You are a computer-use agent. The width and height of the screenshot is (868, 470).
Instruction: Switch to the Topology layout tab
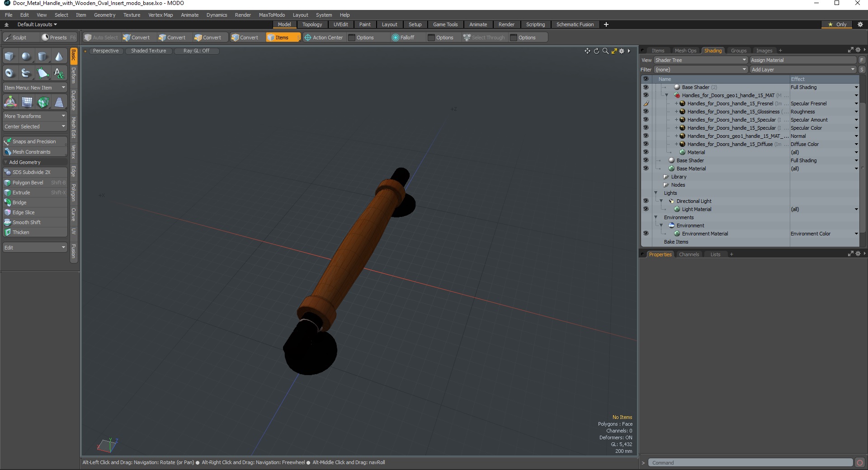tap(312, 24)
